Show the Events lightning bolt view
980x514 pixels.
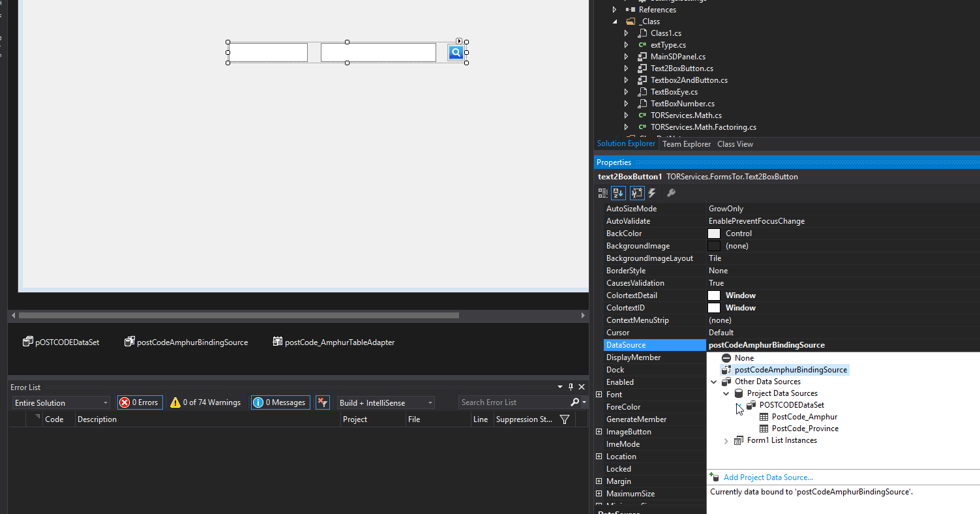(x=652, y=193)
